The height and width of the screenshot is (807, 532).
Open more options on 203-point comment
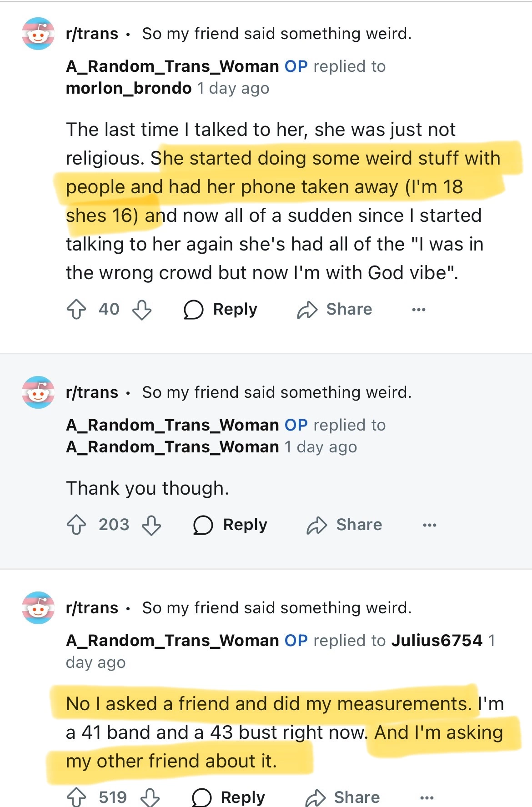(x=429, y=525)
